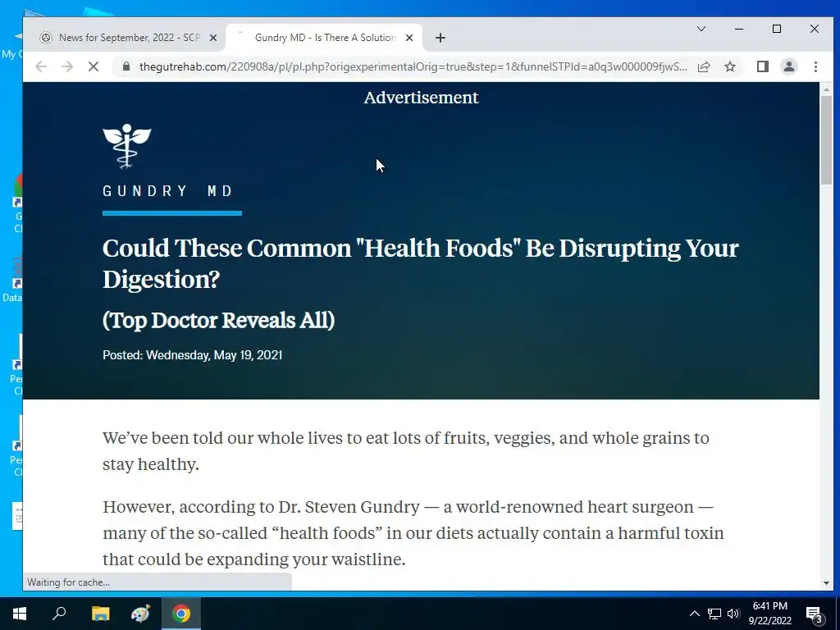
Task: Click paragraph mentioning Dr. Steven Gundry
Action: tap(413, 533)
